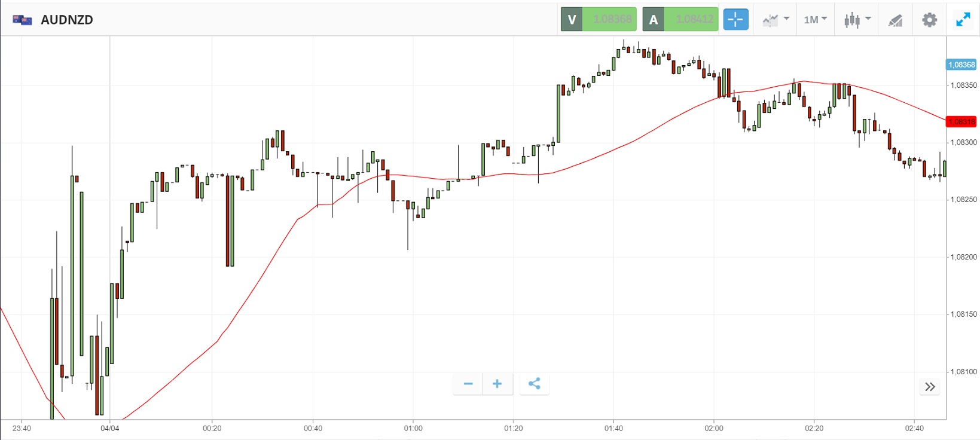Toggle the crosshair cursor button
The width and height of the screenshot is (980, 440).
pos(735,20)
